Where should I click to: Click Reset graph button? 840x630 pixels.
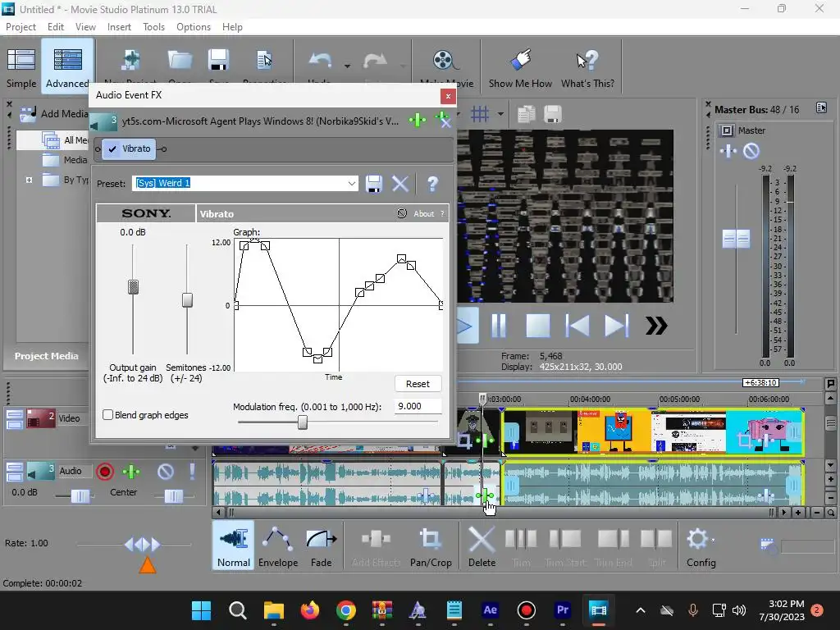(x=418, y=384)
